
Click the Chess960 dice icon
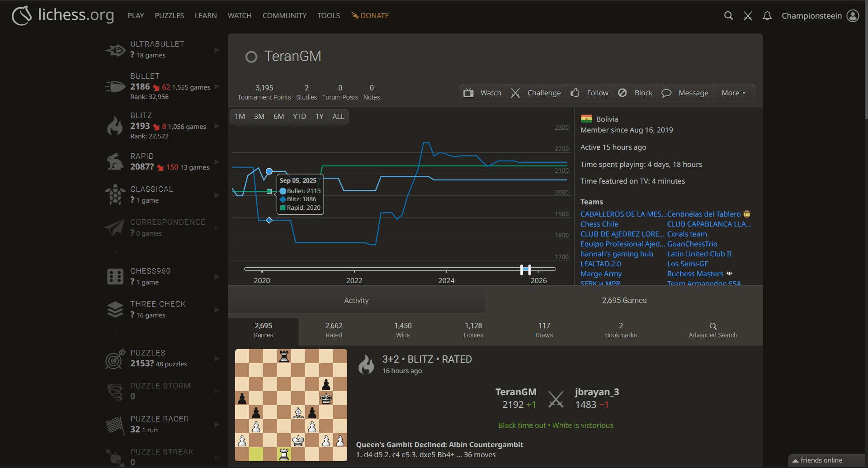pyautogui.click(x=115, y=276)
